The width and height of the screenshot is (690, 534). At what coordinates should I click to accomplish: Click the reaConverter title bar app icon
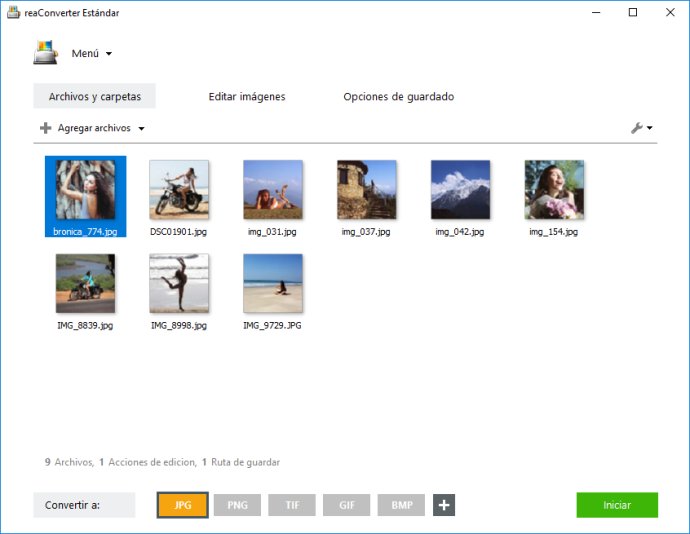coord(13,12)
